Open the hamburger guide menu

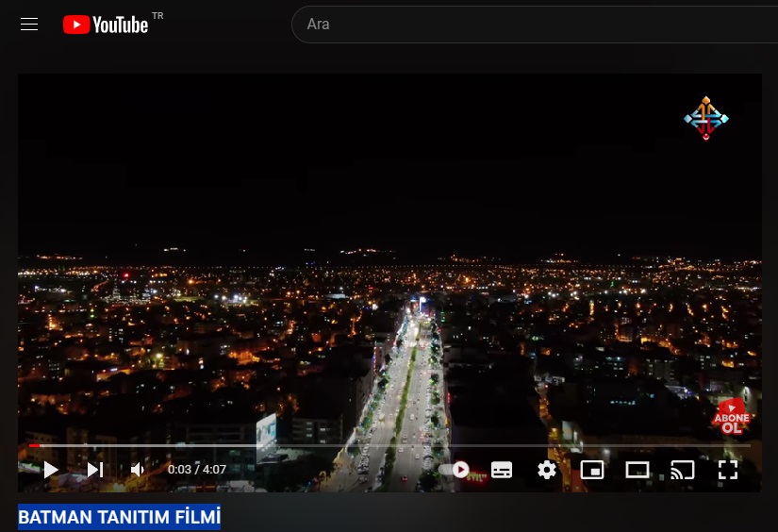pyautogui.click(x=29, y=24)
